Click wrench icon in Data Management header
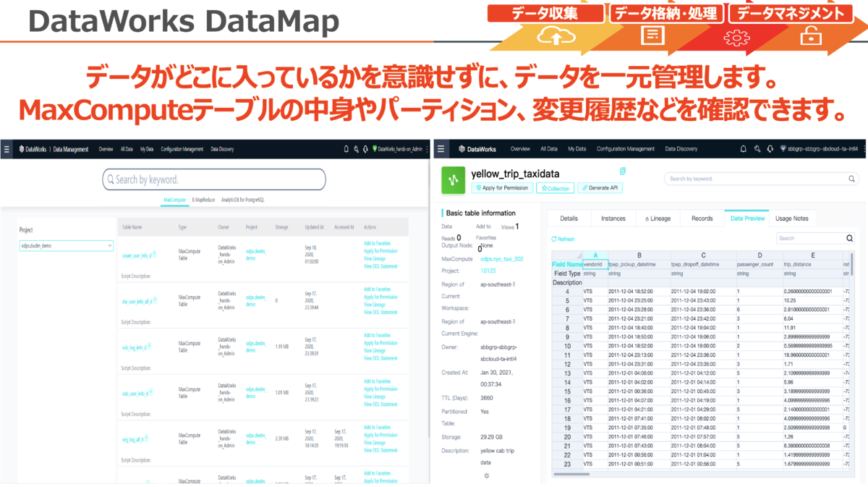Image resolution: width=868 pixels, height=487 pixels. [x=356, y=149]
